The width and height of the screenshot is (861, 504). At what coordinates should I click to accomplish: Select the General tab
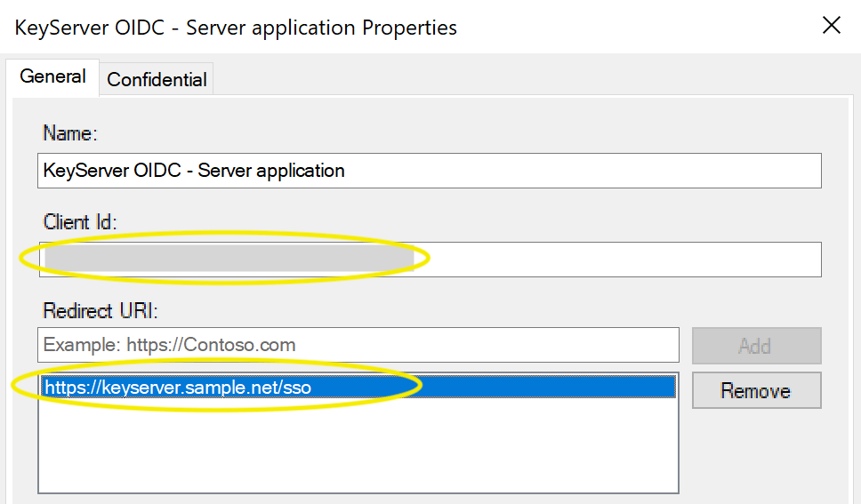[x=52, y=76]
